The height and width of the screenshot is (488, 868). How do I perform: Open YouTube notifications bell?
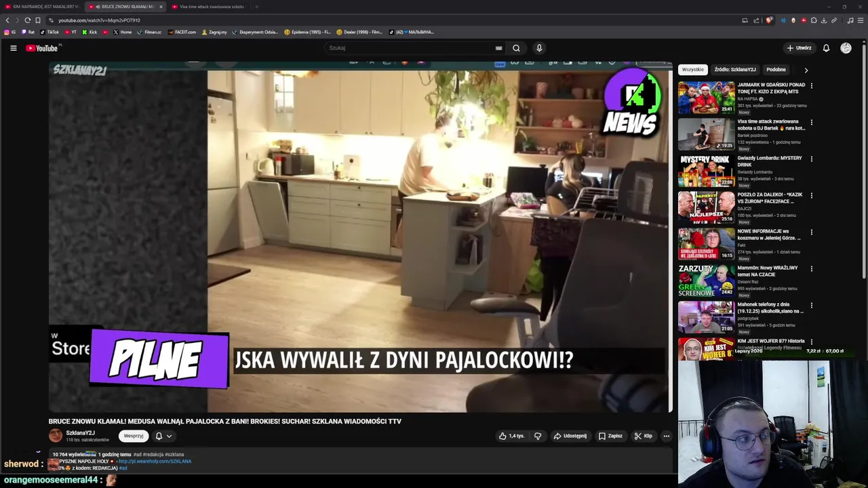(x=826, y=48)
